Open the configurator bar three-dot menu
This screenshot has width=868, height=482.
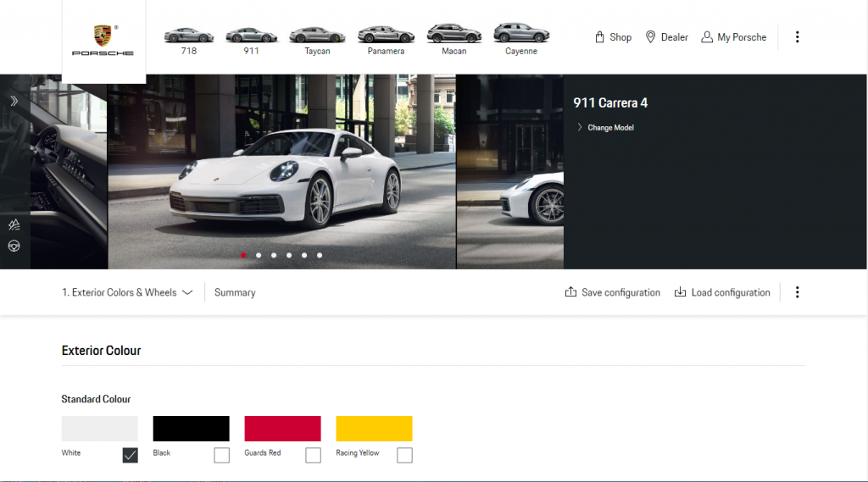click(x=797, y=292)
